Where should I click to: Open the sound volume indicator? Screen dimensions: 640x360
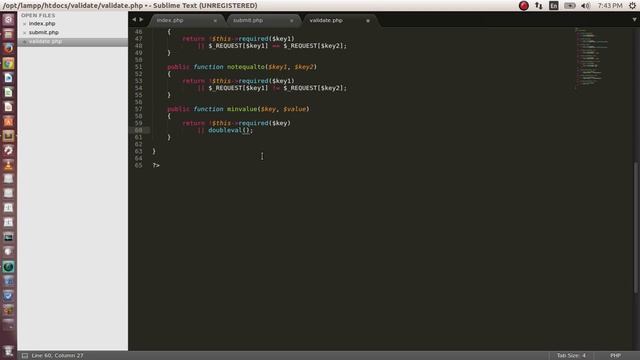point(585,6)
